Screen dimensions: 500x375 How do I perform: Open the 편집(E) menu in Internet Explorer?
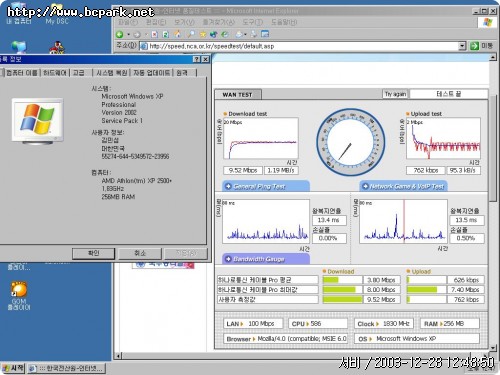coord(156,22)
